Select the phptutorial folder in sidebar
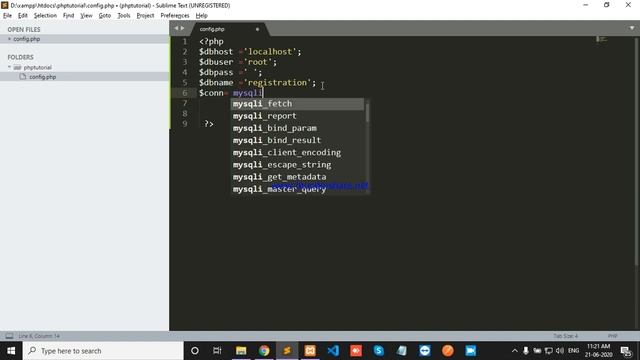This screenshot has width=640, height=360. click(37, 67)
